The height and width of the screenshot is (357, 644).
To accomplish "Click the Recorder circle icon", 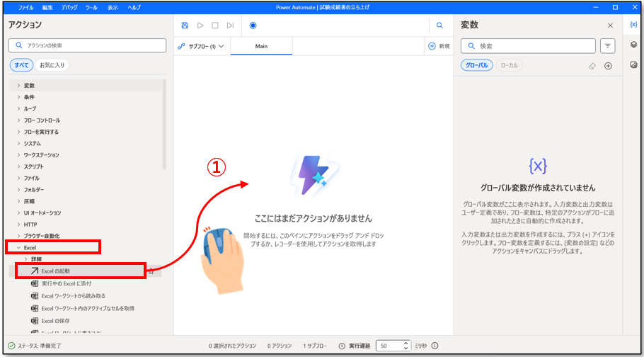I will (253, 25).
